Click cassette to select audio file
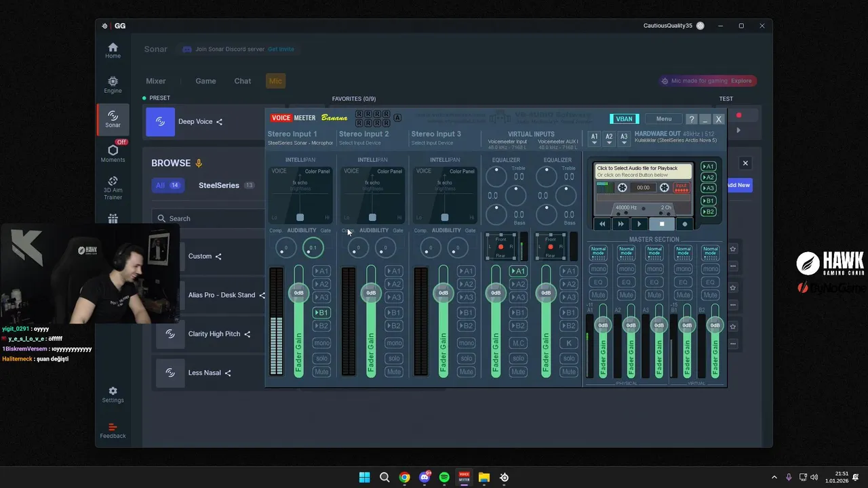This screenshot has width=868, height=488. click(x=643, y=171)
